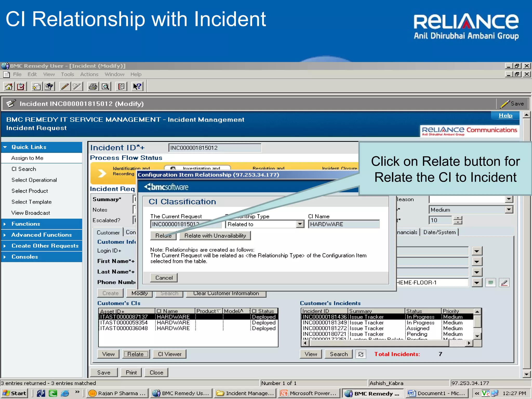Click the Print toolbar icon

(93, 86)
